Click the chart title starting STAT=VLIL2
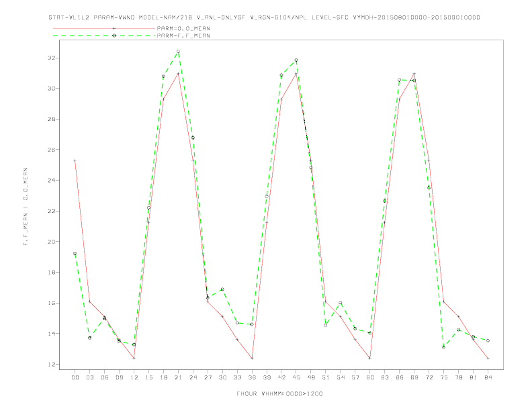The height and width of the screenshot is (411, 532). click(x=264, y=17)
